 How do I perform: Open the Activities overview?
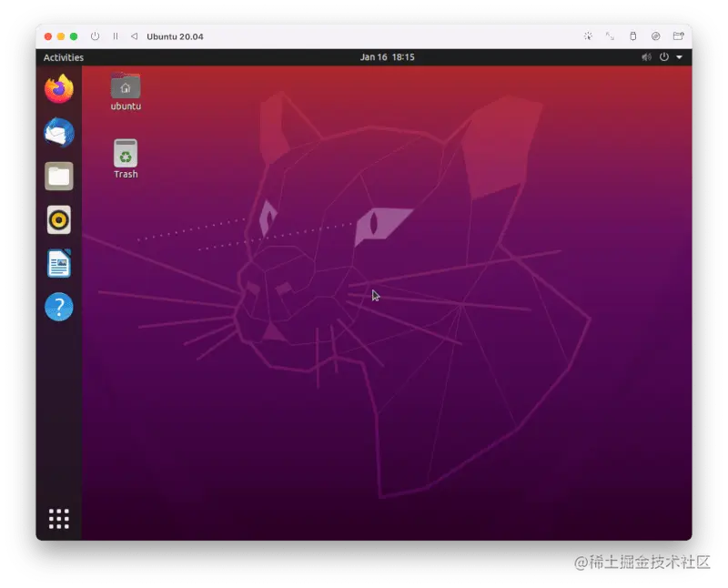pos(64,57)
